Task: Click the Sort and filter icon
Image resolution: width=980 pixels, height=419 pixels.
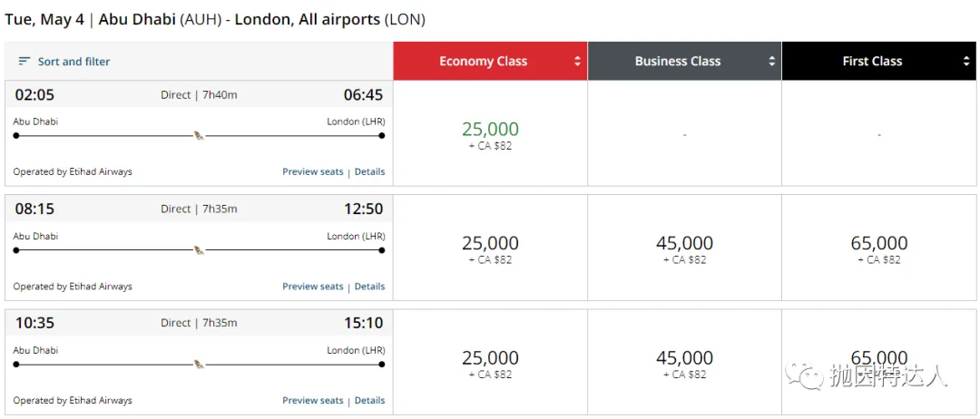Action: (x=24, y=62)
